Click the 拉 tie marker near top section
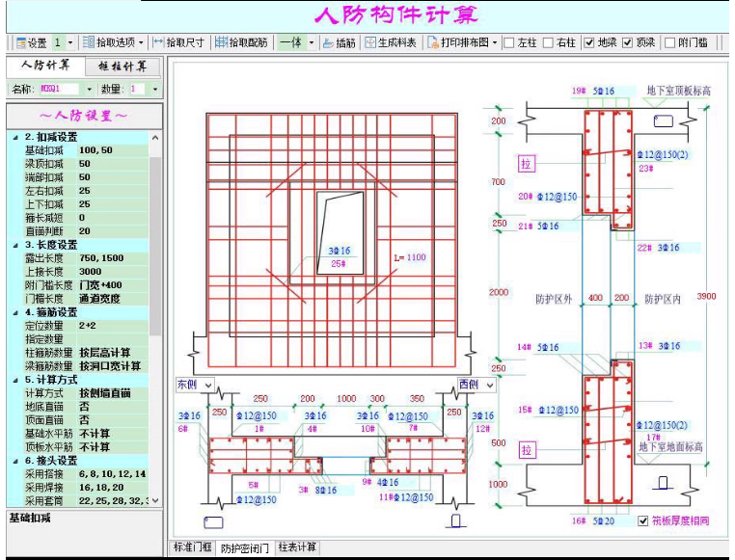 click(527, 163)
